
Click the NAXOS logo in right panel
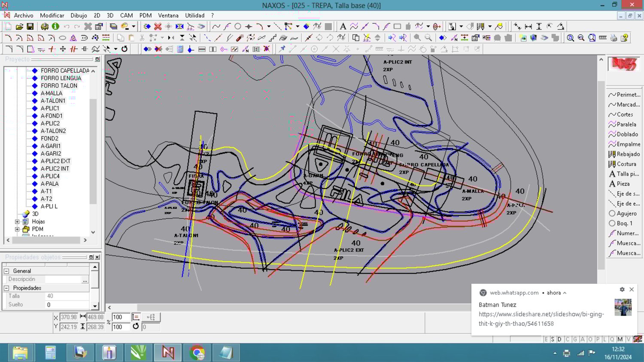click(623, 64)
